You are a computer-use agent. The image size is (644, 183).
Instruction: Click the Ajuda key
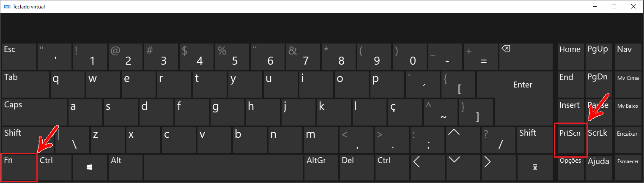(598, 168)
